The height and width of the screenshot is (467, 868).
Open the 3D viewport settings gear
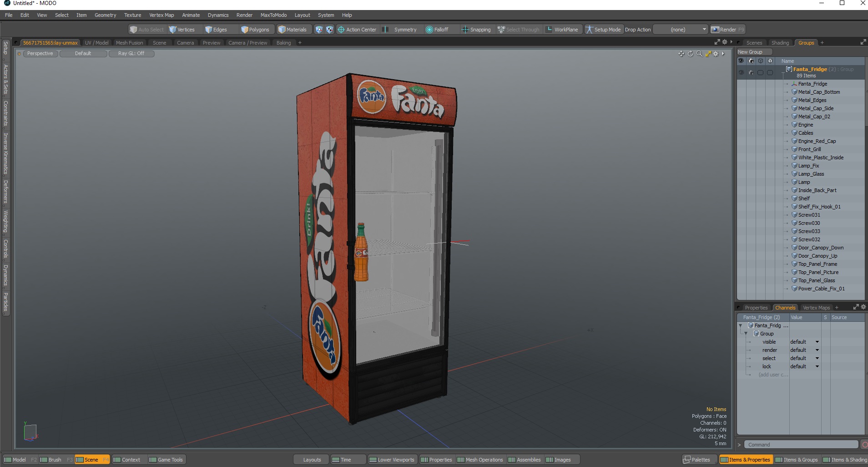pos(716,54)
